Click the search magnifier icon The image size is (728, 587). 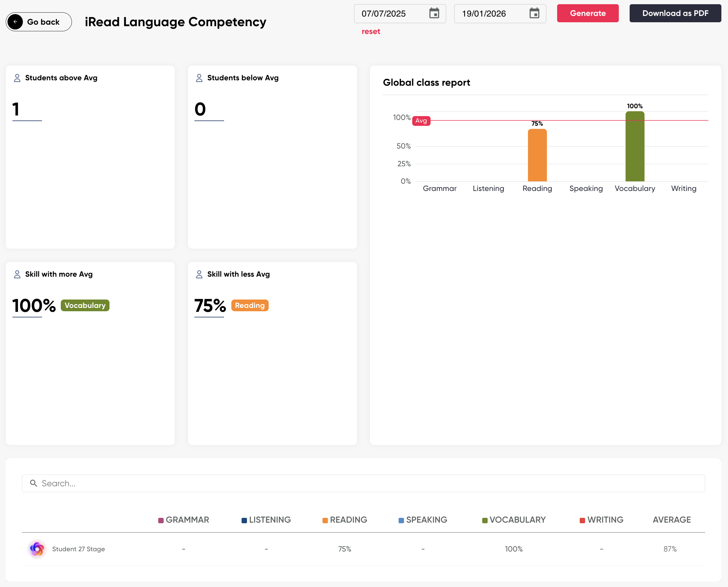(x=33, y=483)
